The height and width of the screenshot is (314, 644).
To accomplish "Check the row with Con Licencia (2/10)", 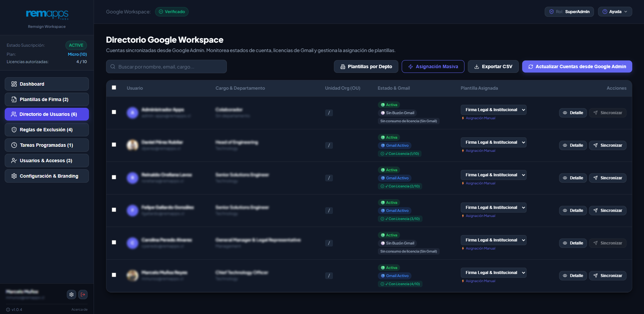I will click(114, 177).
